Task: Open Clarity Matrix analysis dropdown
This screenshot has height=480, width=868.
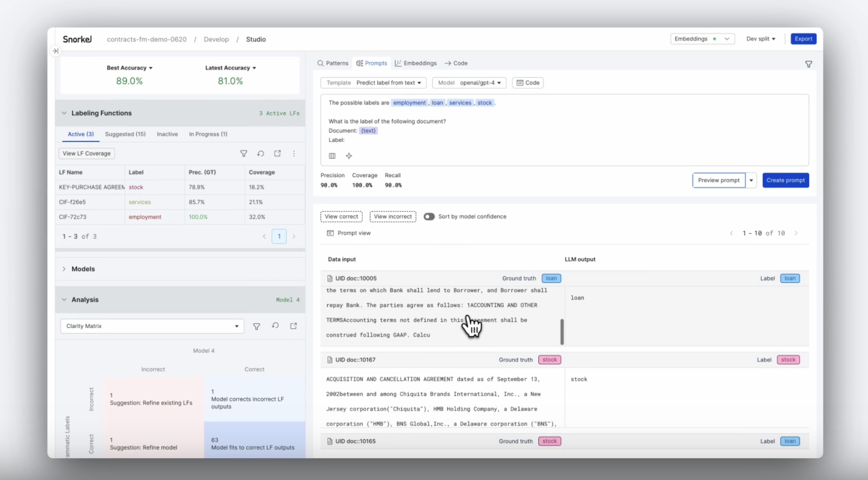Action: pos(236,326)
